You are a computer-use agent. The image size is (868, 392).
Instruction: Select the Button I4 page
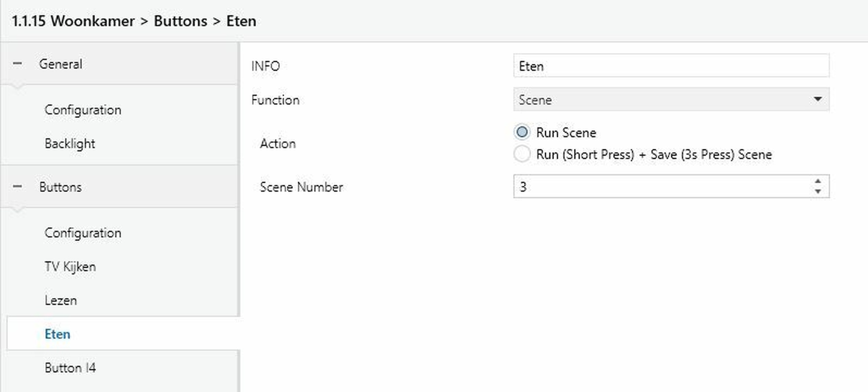(70, 368)
